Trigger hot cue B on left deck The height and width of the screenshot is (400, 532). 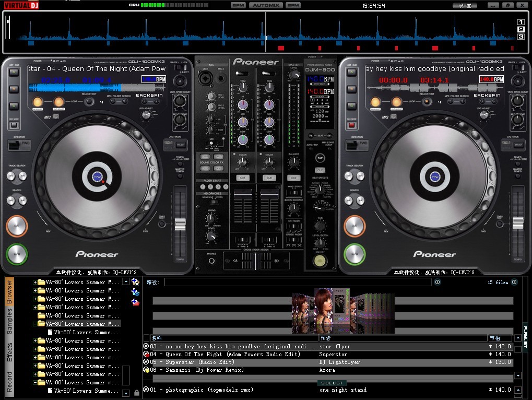tap(14, 89)
